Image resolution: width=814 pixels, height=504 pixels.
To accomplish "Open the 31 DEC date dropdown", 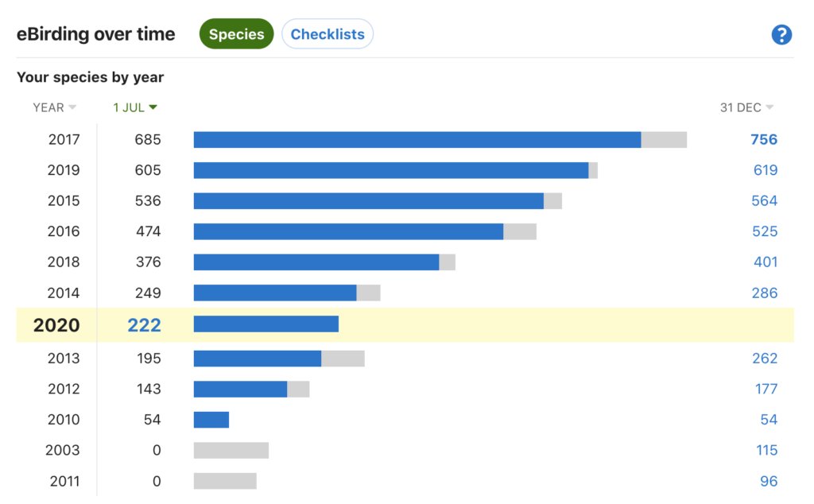I will click(x=746, y=107).
